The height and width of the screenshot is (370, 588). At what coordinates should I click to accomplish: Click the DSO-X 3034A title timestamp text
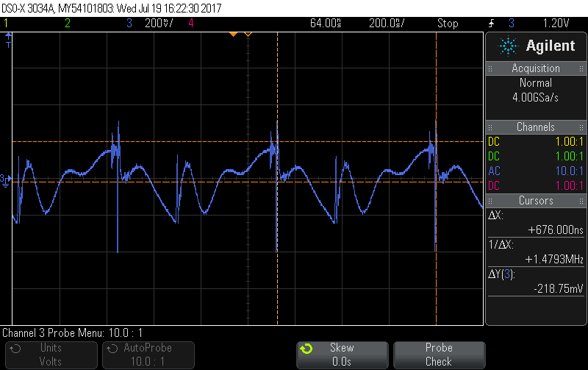[x=112, y=8]
